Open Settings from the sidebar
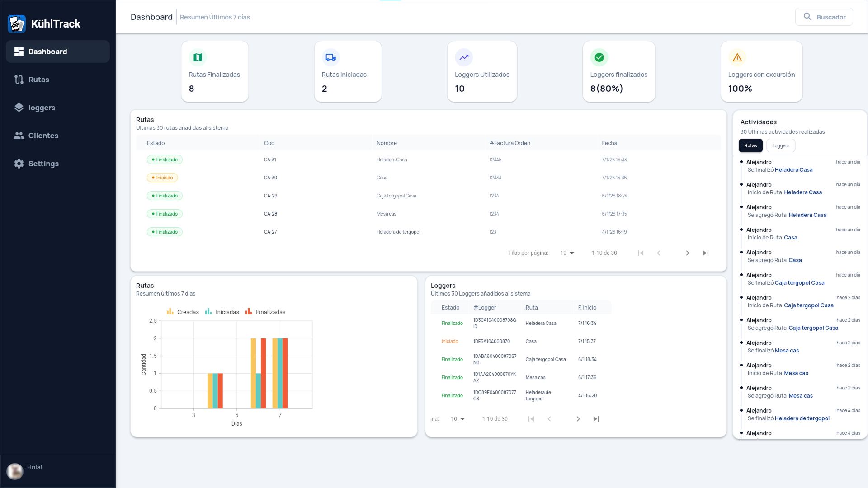The height and width of the screenshot is (488, 868). coord(58,164)
